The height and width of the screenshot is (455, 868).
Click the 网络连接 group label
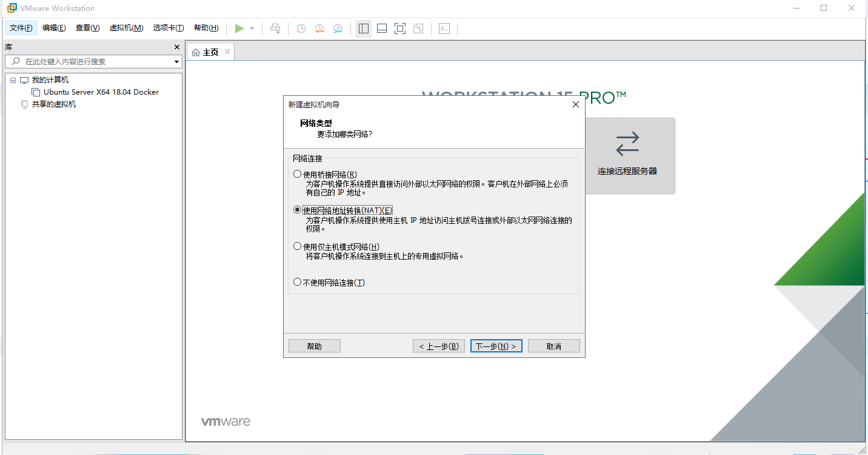click(x=307, y=158)
